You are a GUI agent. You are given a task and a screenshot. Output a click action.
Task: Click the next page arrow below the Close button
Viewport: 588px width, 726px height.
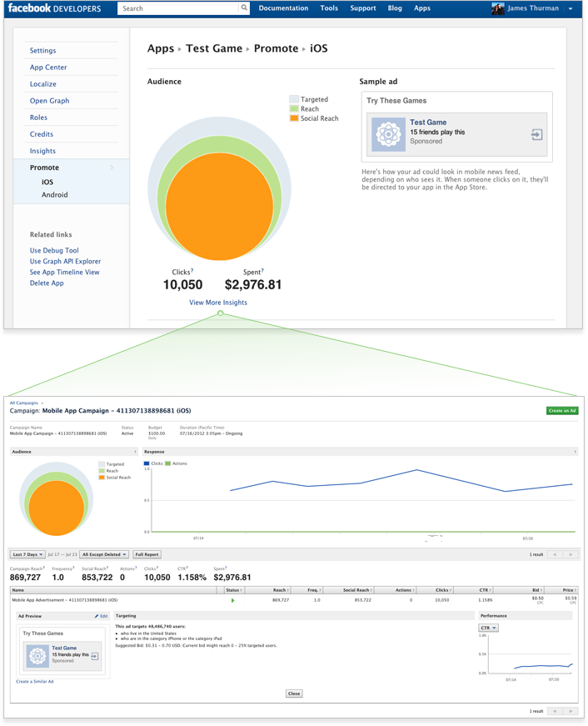click(x=571, y=711)
